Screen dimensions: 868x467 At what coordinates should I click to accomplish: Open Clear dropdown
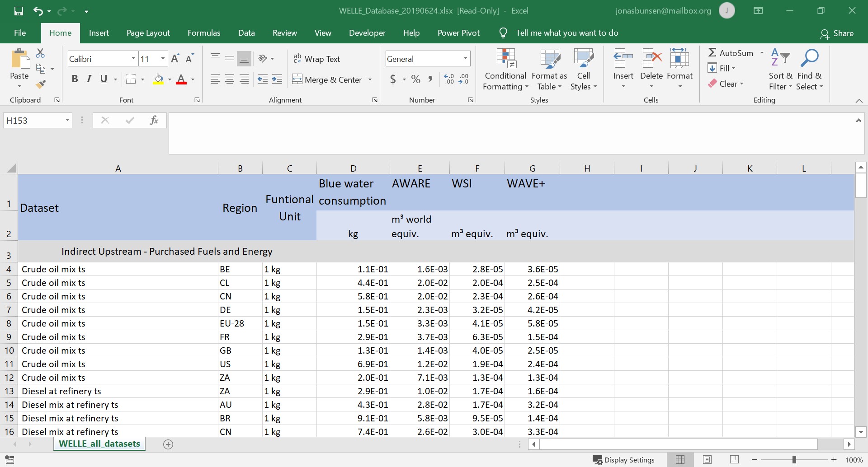click(726, 84)
